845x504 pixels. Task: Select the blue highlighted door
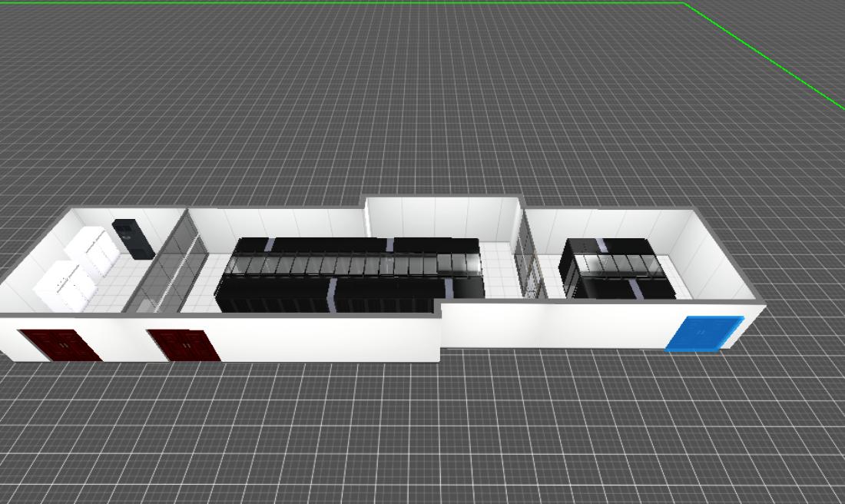703,334
